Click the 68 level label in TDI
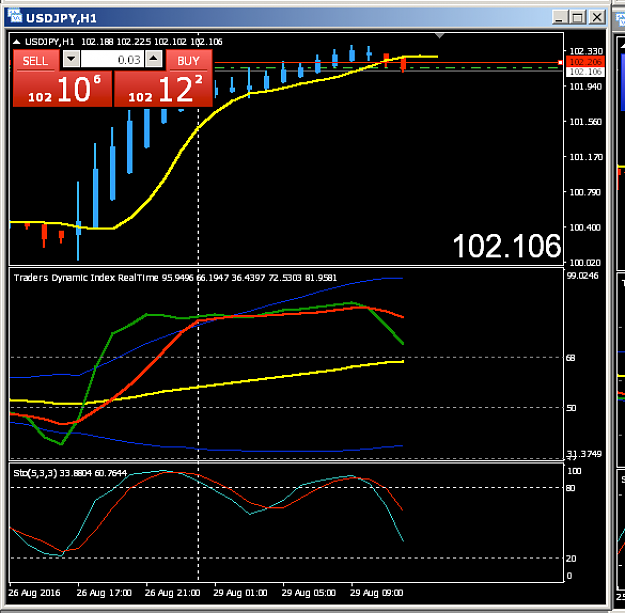 [x=570, y=358]
